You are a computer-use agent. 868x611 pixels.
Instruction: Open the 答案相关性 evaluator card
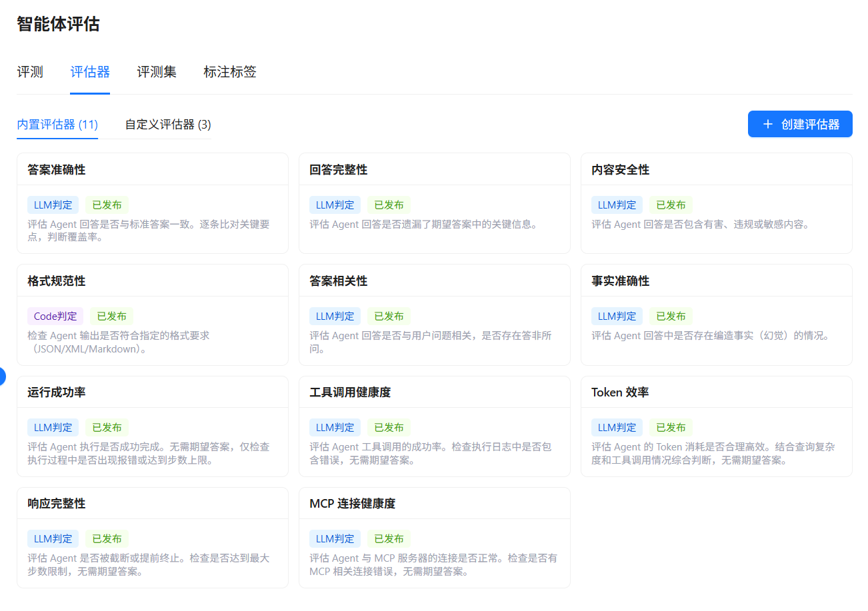435,314
